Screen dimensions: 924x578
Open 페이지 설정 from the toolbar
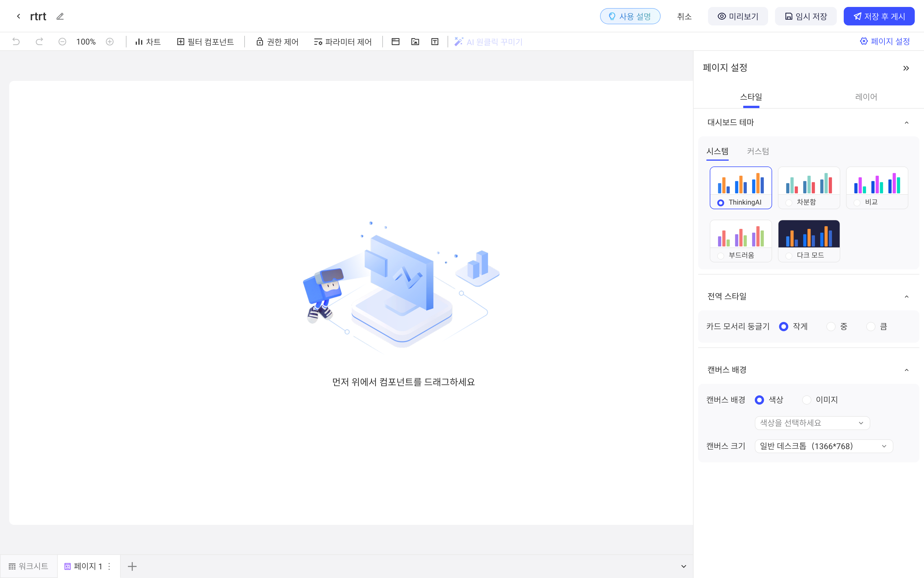885,41
